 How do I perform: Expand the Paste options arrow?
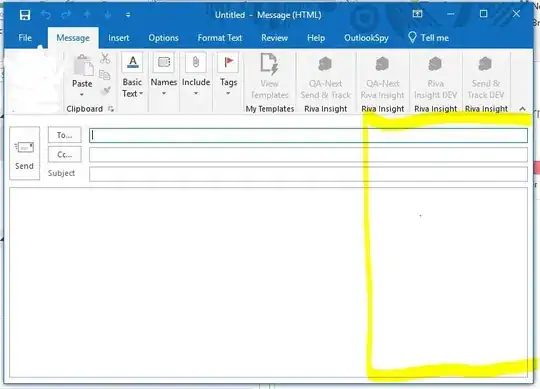[x=82, y=94]
